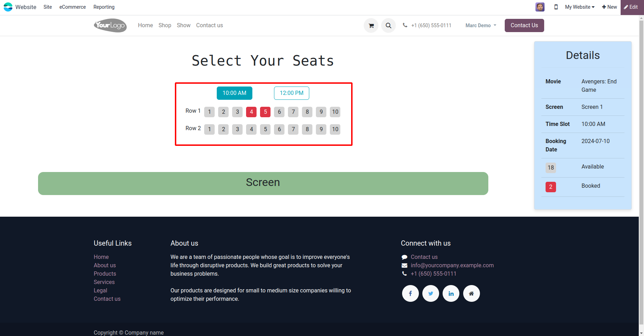Click booked red seat 4 in Row 1
This screenshot has height=336, width=644.
coord(251,112)
